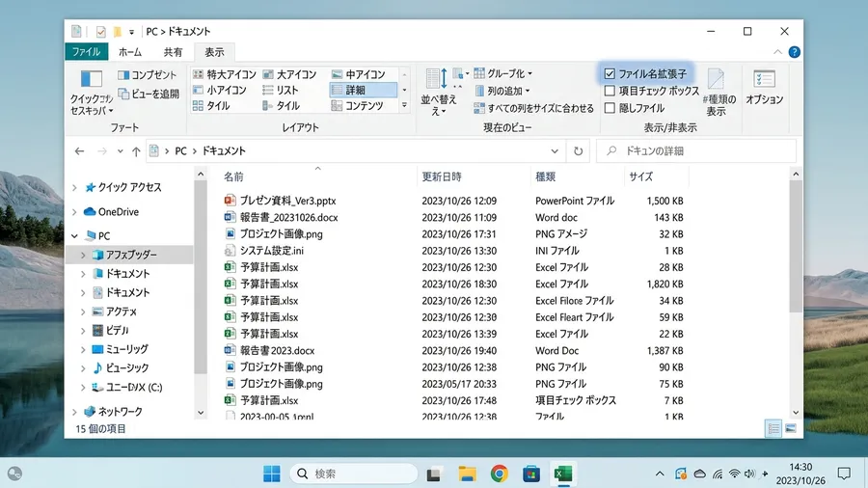Check 隠しファイル checkbox
Viewport: 868px width, 488px height.
click(610, 108)
